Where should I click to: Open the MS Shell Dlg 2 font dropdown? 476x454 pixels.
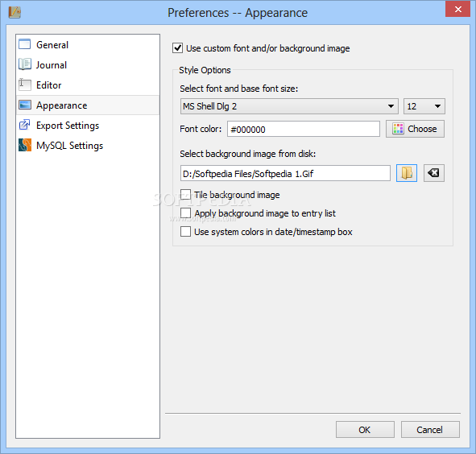tap(289, 106)
